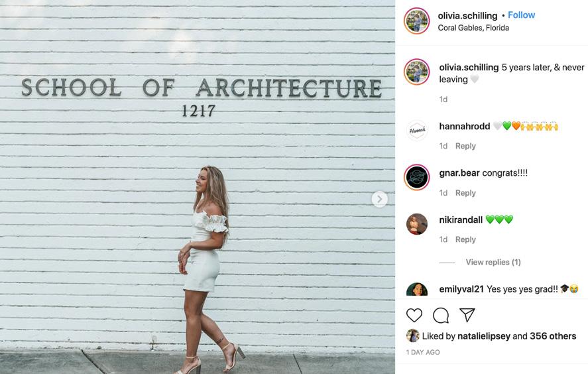Click olivia.schilling's username in the caption
Image resolution: width=588 pixels, height=374 pixels.
click(x=469, y=68)
